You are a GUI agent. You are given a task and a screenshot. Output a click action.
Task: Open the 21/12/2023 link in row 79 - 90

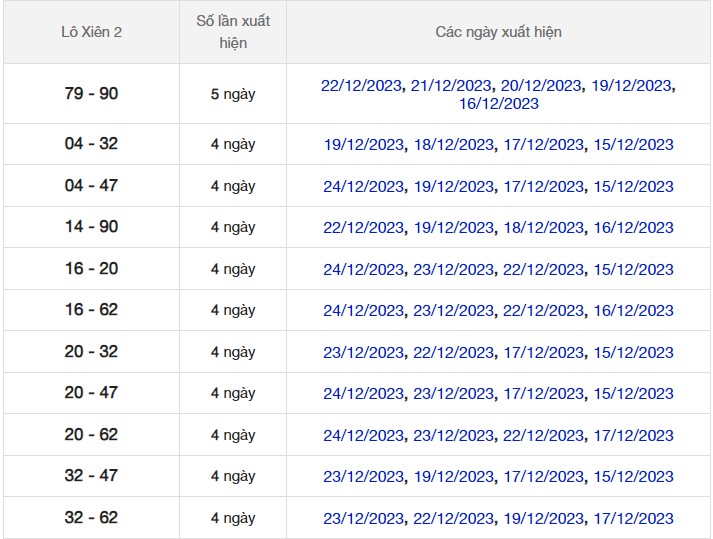click(x=452, y=86)
